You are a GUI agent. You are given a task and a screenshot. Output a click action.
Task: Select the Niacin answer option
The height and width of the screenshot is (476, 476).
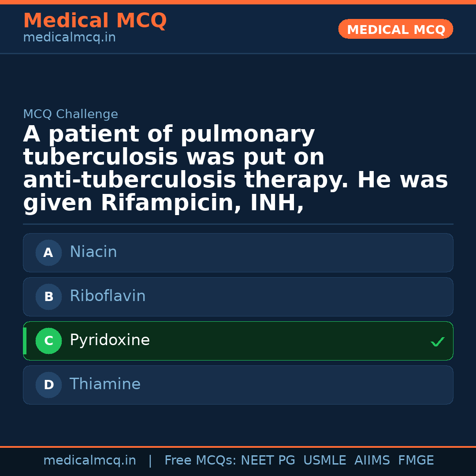[238, 253]
